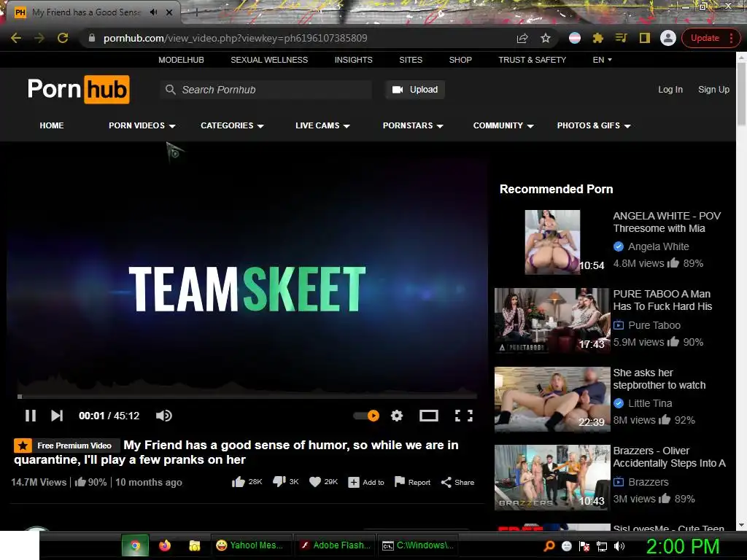Open SEXUAL WELLNESS top link
Image resolution: width=747 pixels, height=560 pixels.
coord(269,60)
